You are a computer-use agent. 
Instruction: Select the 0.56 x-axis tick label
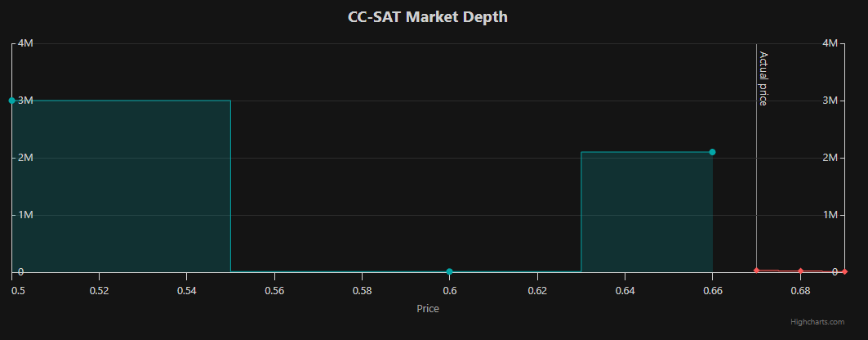coord(274,290)
